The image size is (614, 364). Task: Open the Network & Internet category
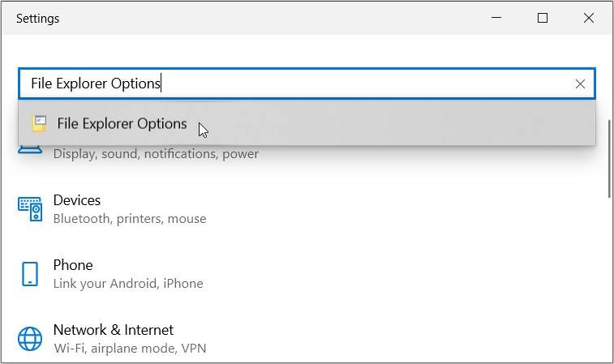pos(114,330)
